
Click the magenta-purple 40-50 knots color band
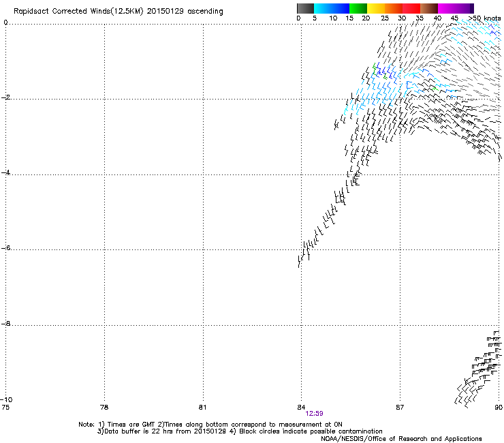point(456,8)
